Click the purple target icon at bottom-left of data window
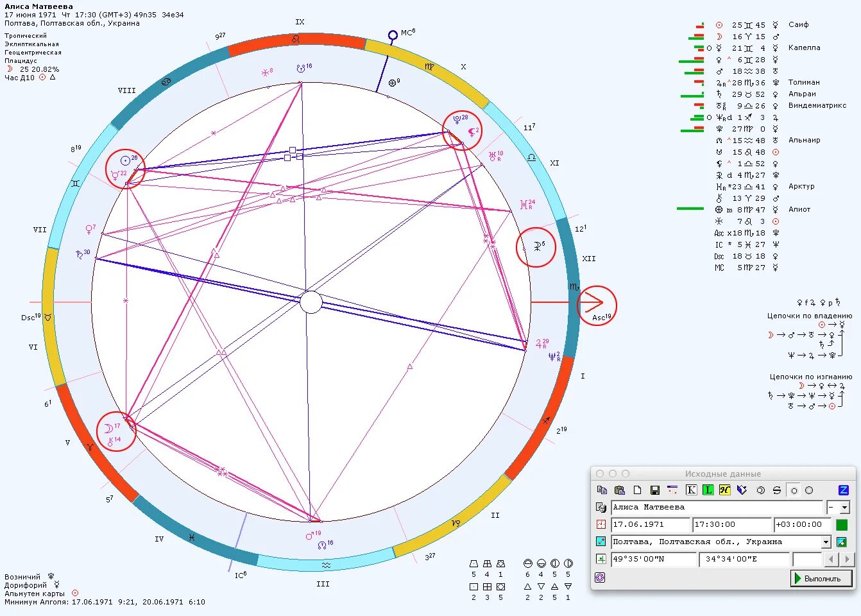 [600, 577]
